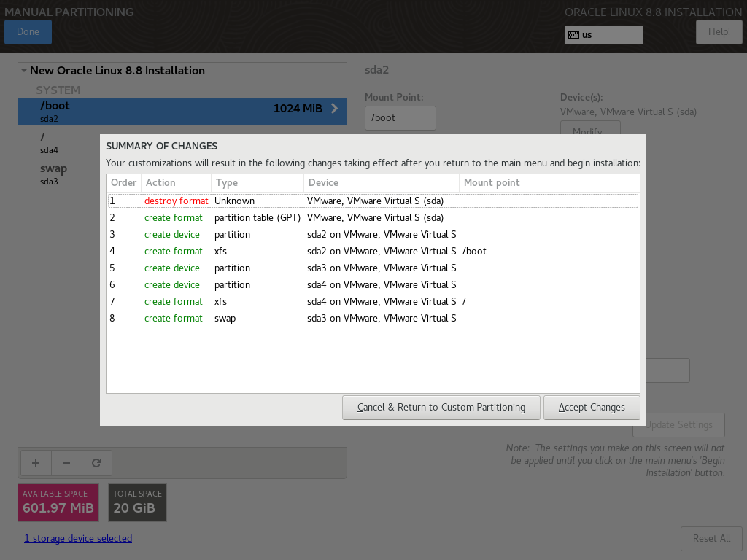
Task: Select the swap sda3 partition entry
Action: tap(59, 174)
